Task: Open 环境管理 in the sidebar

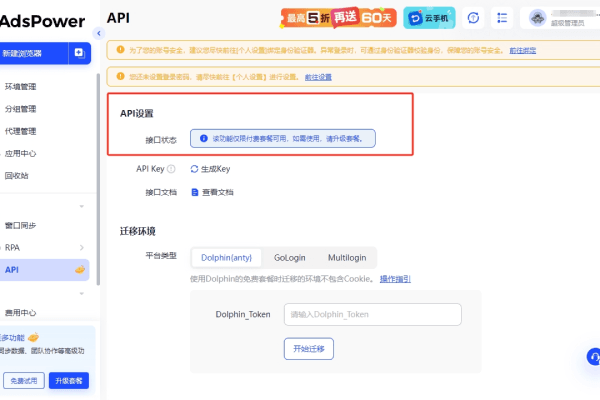Action: [20, 87]
